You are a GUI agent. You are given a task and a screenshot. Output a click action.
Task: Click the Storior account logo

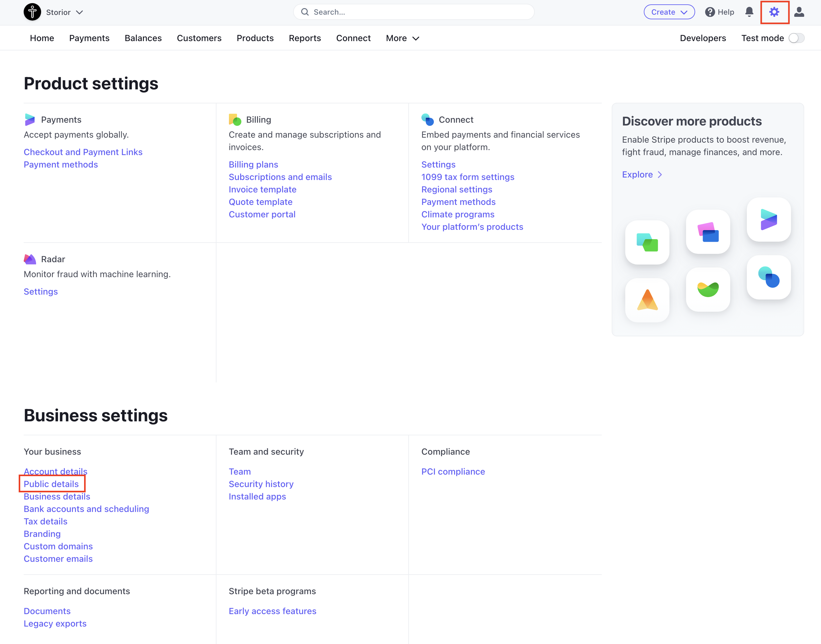(x=32, y=12)
